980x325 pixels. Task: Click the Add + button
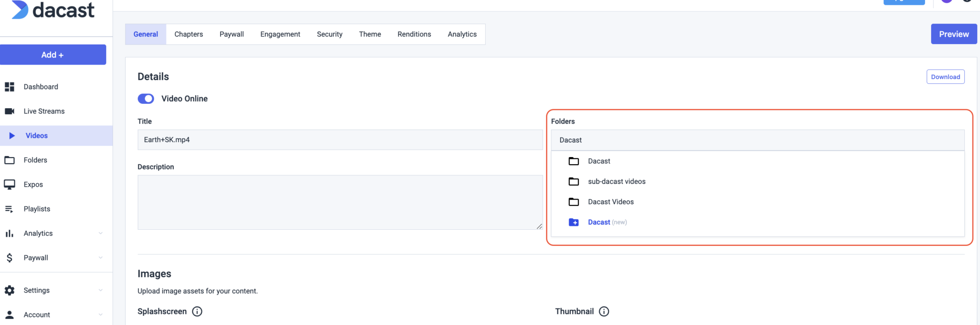(53, 55)
